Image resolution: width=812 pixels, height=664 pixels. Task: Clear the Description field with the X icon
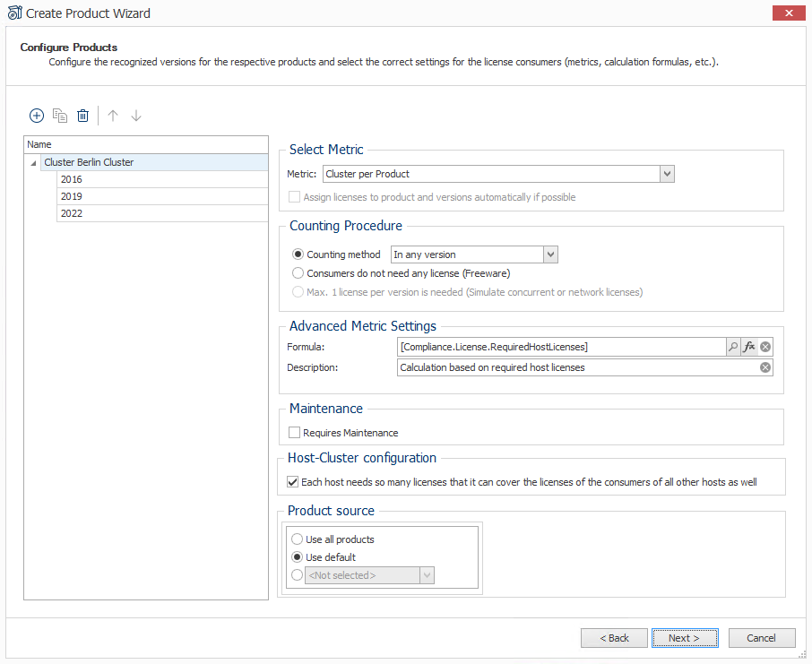click(x=764, y=367)
